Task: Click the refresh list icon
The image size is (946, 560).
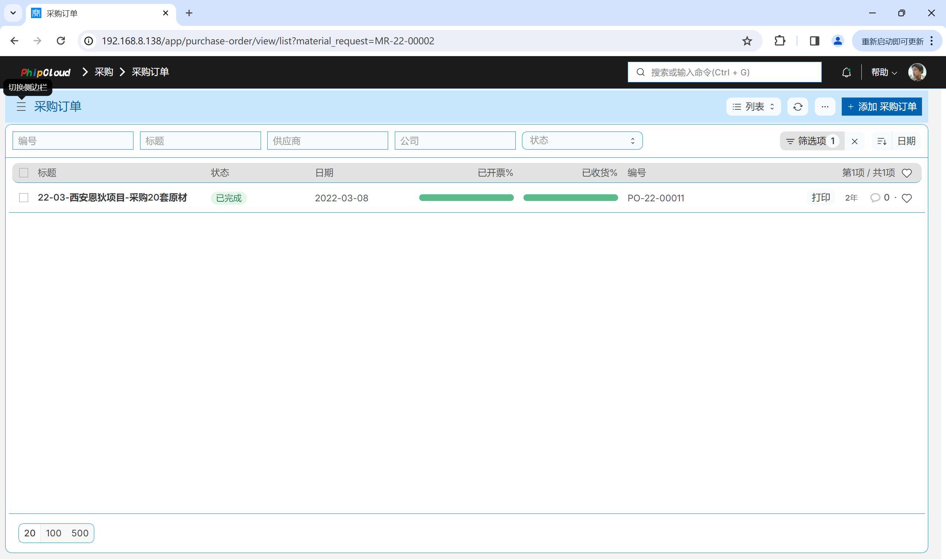Action: pos(798,107)
